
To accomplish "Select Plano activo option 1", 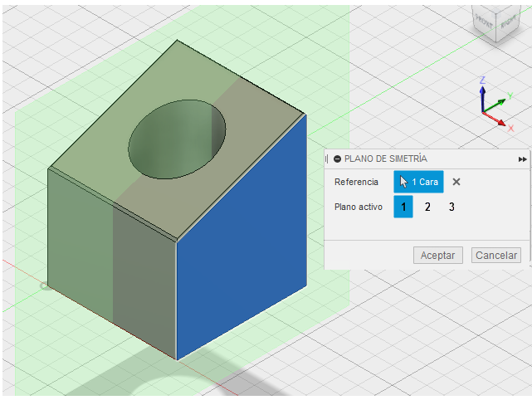I will 403,207.
